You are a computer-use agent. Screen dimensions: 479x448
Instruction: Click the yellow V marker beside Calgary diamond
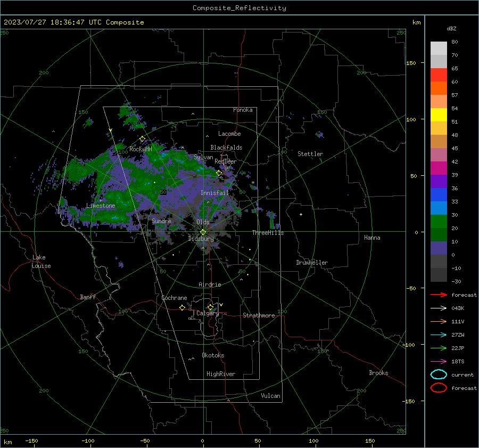221,305
